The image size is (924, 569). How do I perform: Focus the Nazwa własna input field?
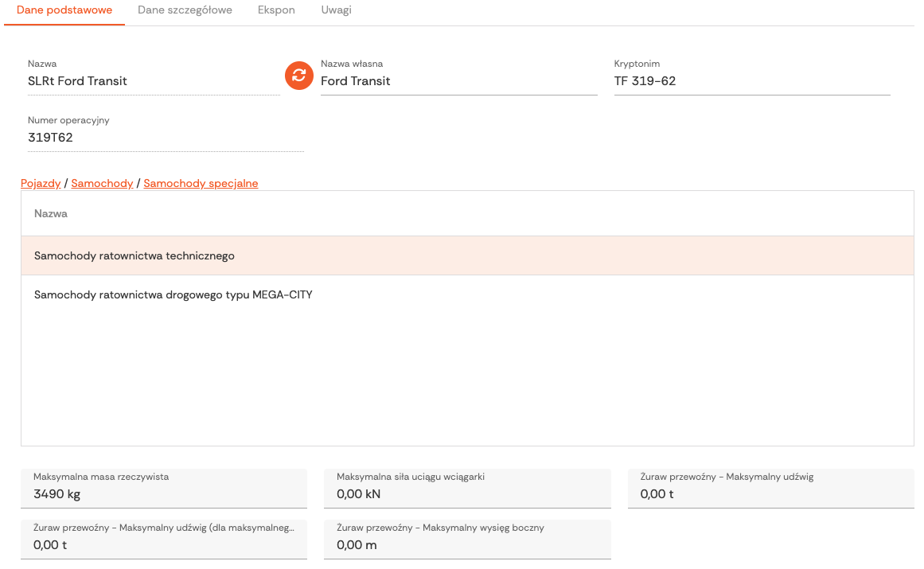tap(458, 81)
